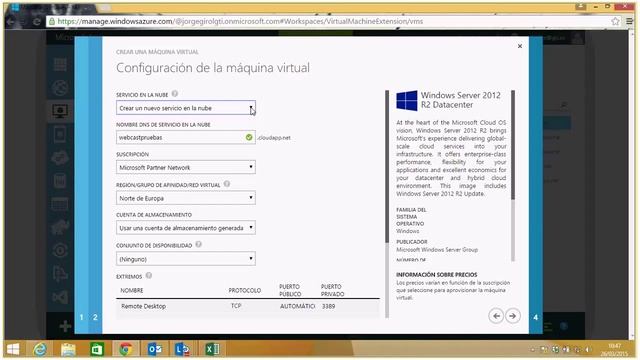Click the Remote Desktop endpoint name
Viewport: 640px width, 360px height.
(143, 306)
